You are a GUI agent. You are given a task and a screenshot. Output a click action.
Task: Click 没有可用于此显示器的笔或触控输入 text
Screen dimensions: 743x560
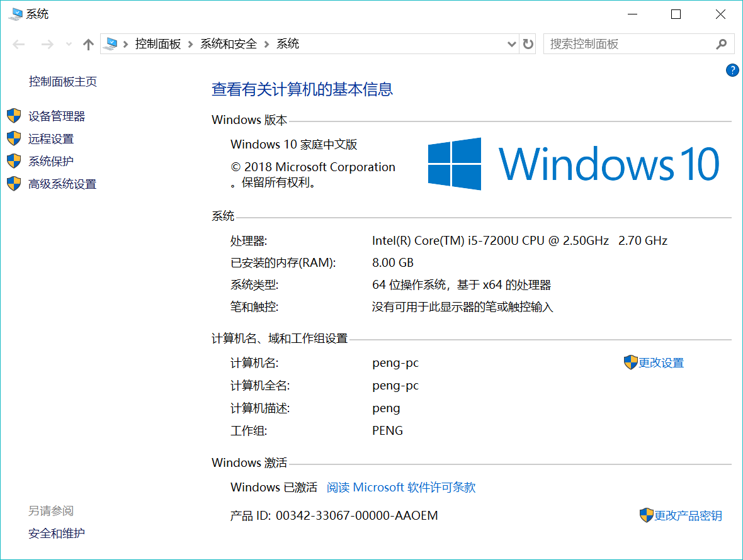pyautogui.click(x=462, y=307)
